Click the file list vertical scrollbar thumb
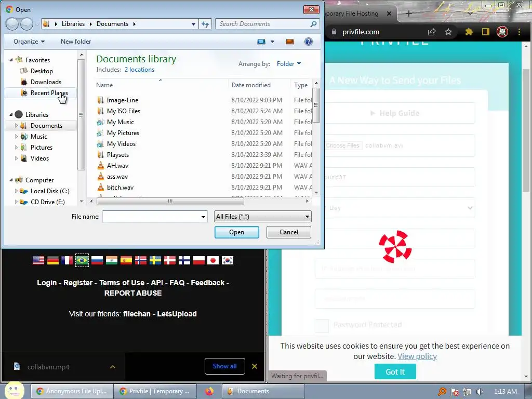The height and width of the screenshot is (399, 532). tap(316, 105)
